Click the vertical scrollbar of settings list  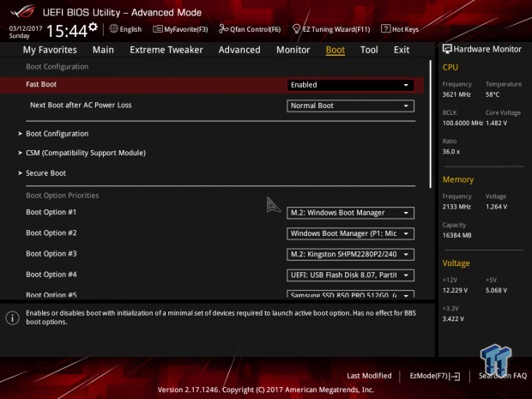[431, 124]
